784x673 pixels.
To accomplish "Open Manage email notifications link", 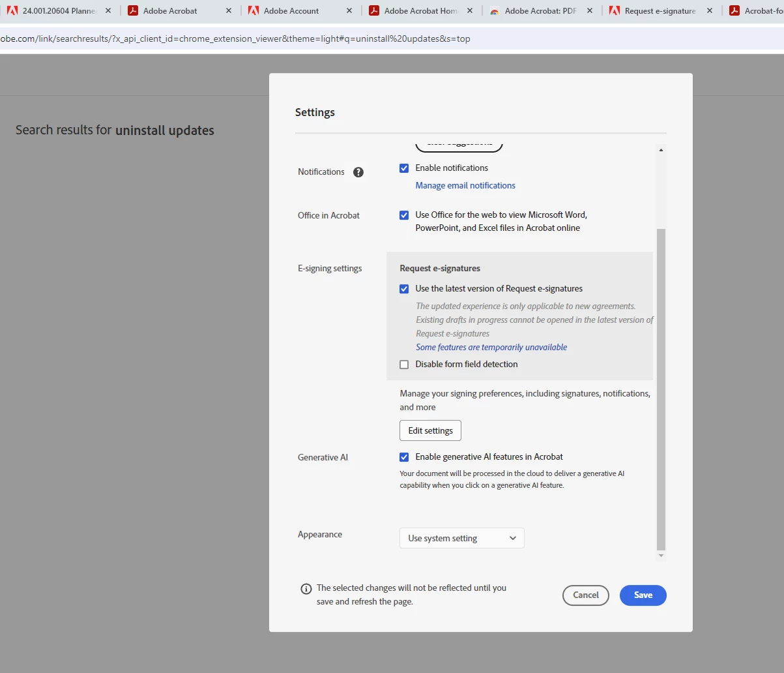I will click(x=465, y=186).
